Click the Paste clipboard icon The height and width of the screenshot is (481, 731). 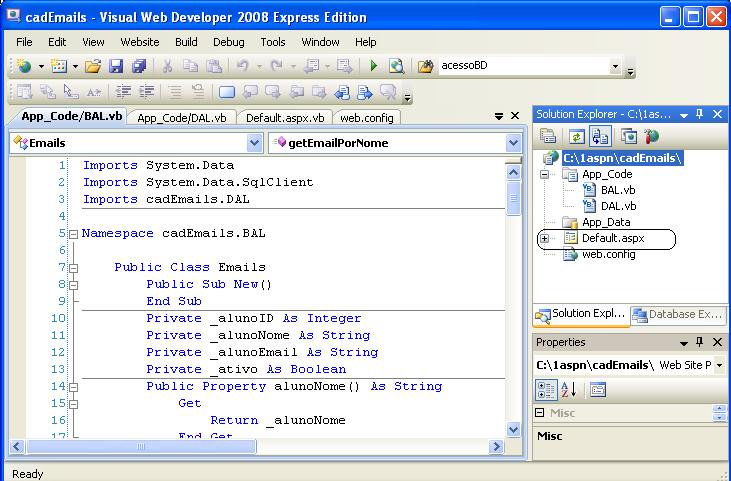pyautogui.click(x=214, y=66)
